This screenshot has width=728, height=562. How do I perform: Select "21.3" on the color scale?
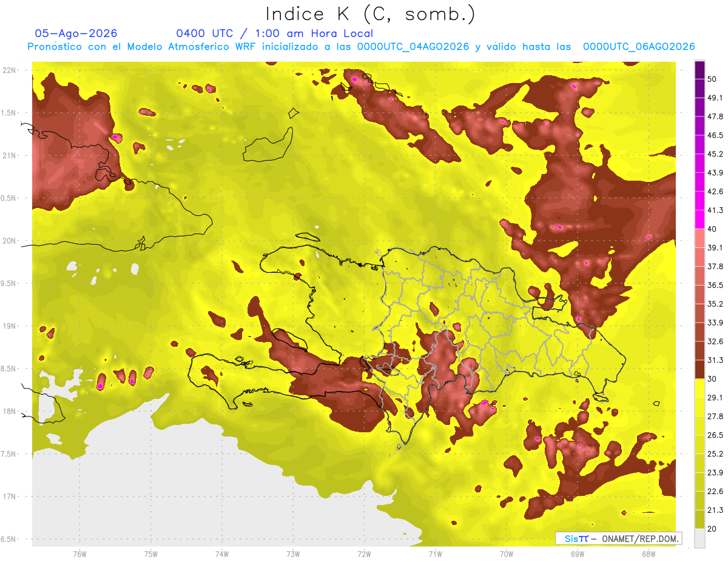click(715, 510)
